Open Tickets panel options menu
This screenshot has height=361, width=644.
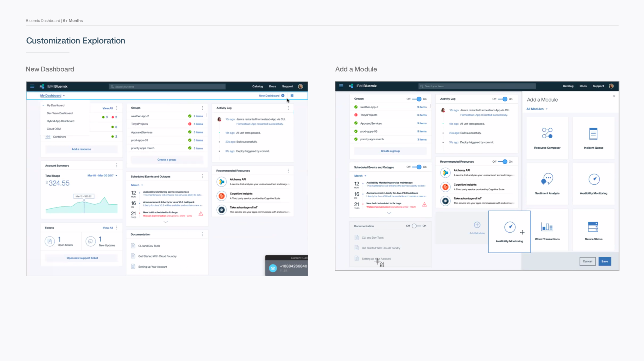click(117, 228)
